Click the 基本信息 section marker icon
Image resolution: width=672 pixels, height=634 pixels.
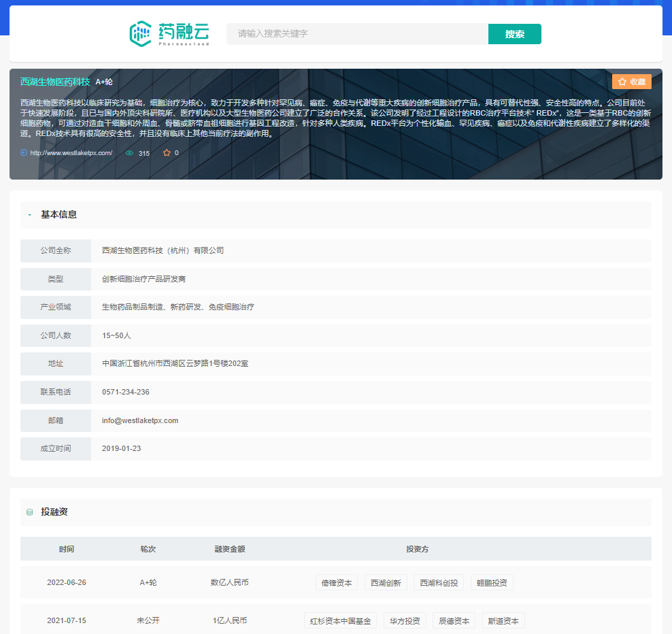(29, 215)
